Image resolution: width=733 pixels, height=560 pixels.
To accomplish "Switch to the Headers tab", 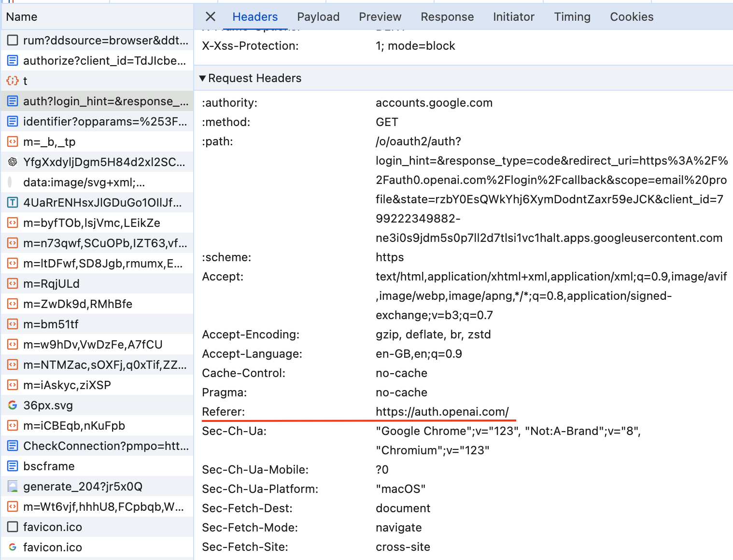I will pyautogui.click(x=255, y=17).
